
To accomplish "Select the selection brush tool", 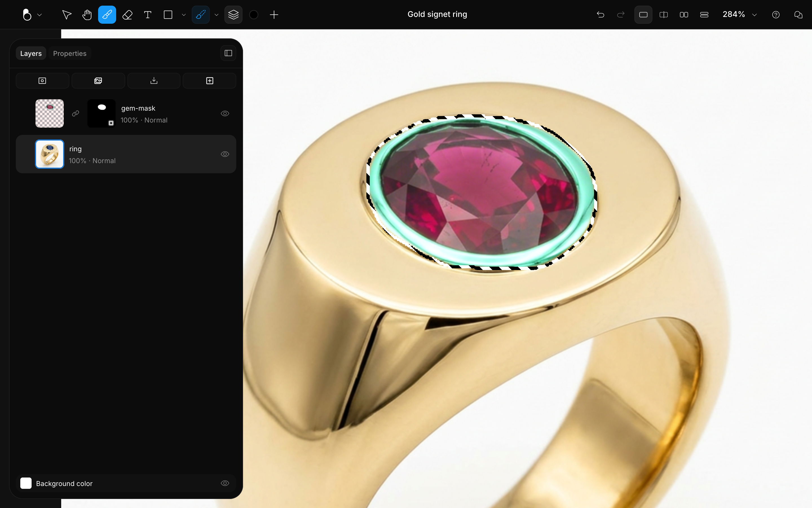I will pos(201,15).
